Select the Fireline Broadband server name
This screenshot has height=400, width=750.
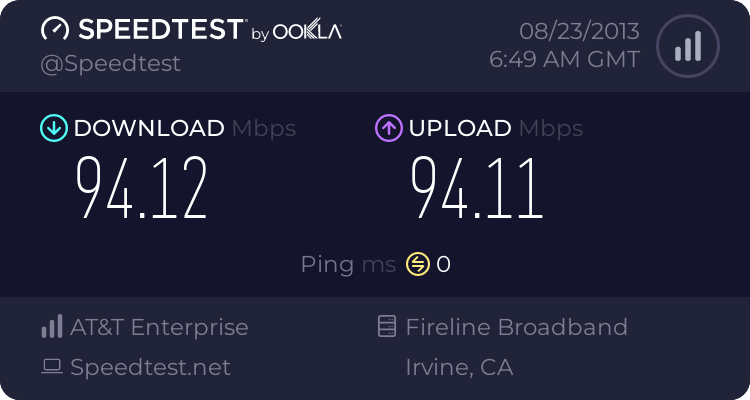(516, 327)
